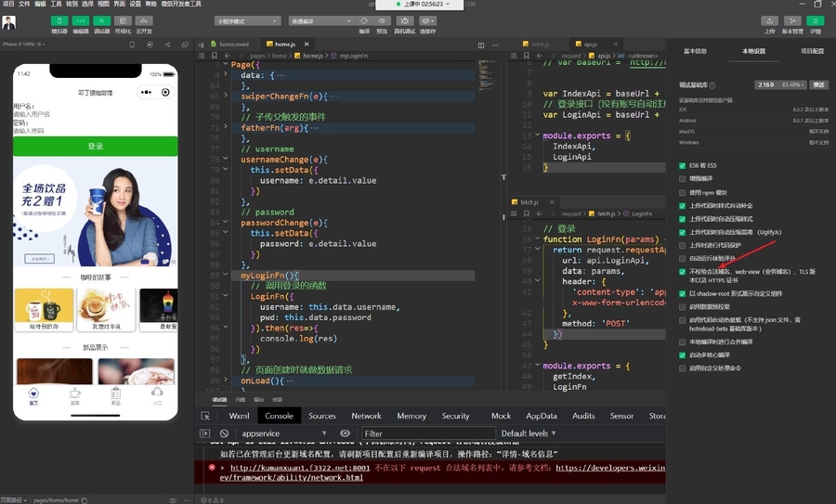Switch to the Network tab in debugger

(x=366, y=416)
